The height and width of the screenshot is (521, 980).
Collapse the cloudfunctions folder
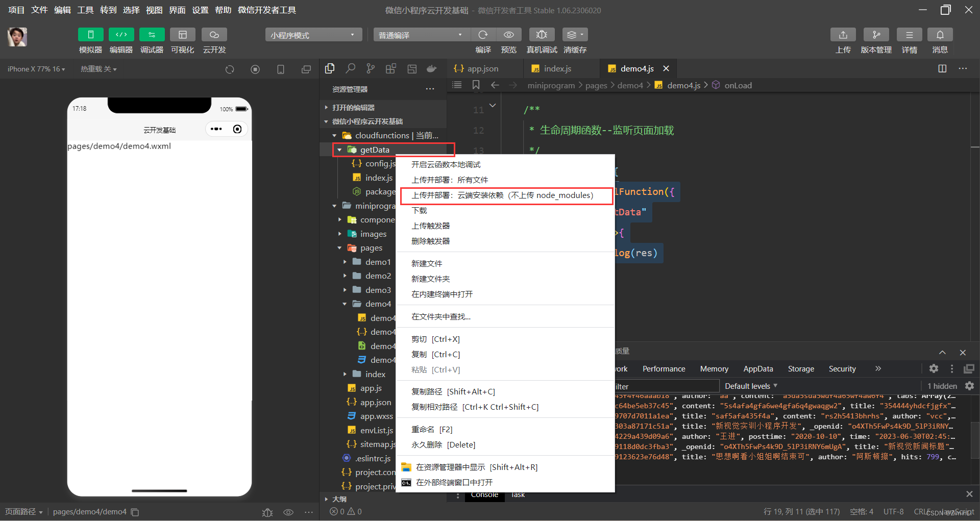pyautogui.click(x=334, y=135)
